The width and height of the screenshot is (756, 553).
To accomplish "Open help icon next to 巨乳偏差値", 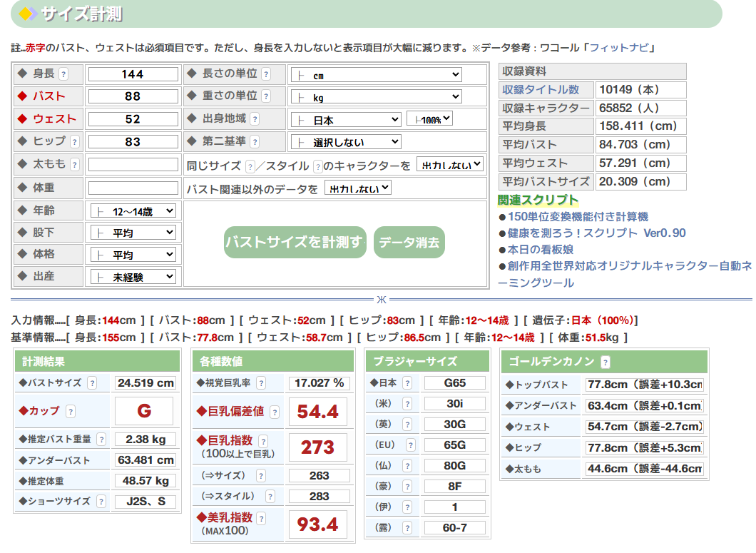I will 275,412.
